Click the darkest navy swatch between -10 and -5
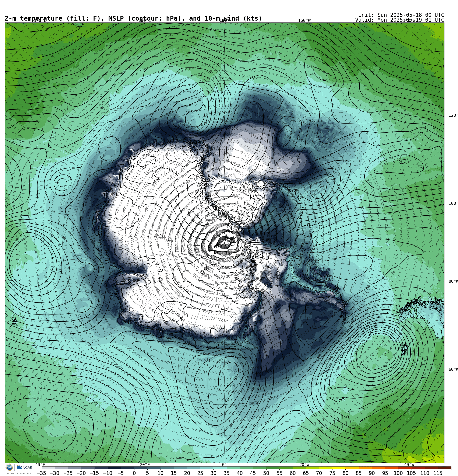The width and height of the screenshot is (458, 476). pyautogui.click(x=114, y=468)
